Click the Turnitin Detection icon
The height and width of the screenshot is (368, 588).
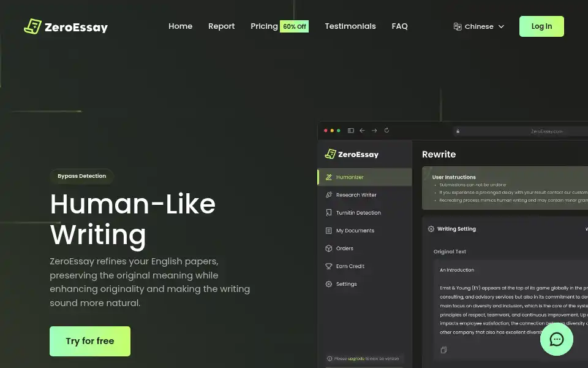[x=328, y=213]
